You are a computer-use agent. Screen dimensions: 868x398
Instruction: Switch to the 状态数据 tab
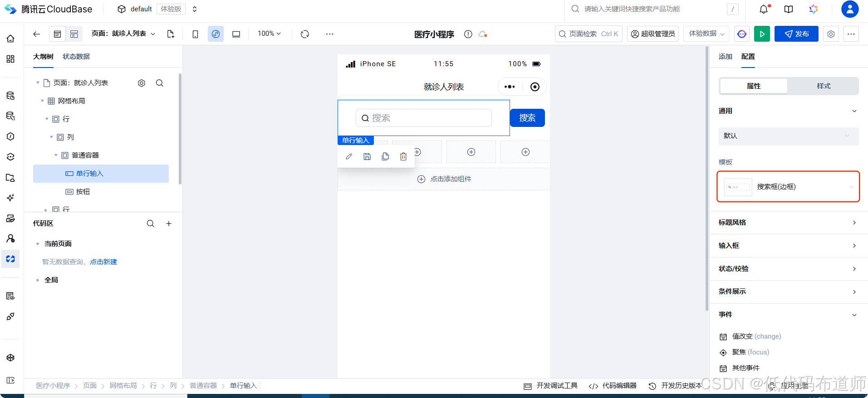point(76,57)
